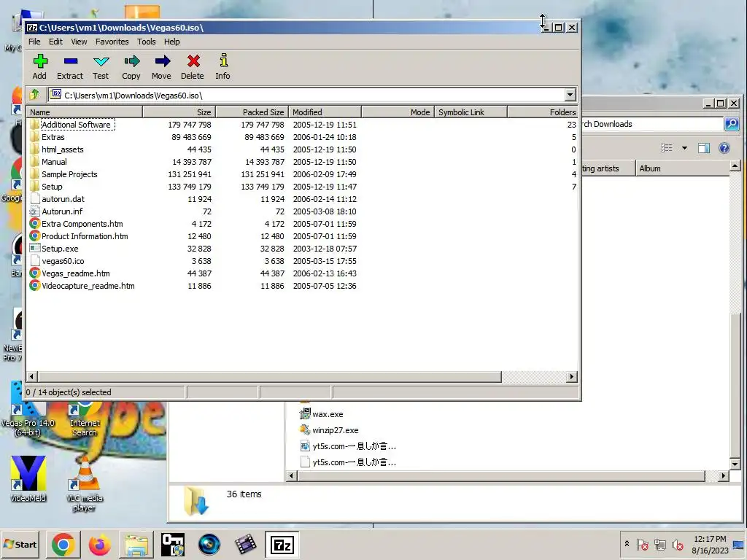The height and width of the screenshot is (560, 747).
Task: Select the vegas60.ico file
Action: (x=57, y=261)
